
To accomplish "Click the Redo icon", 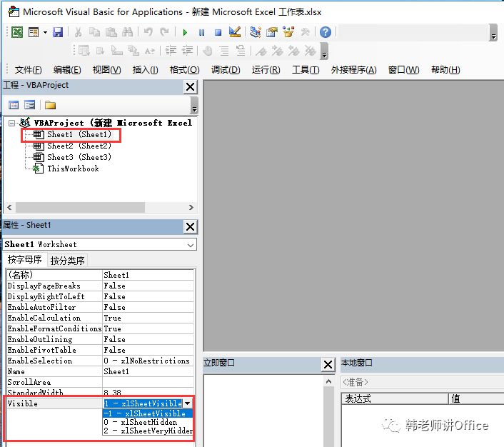I will (165, 32).
